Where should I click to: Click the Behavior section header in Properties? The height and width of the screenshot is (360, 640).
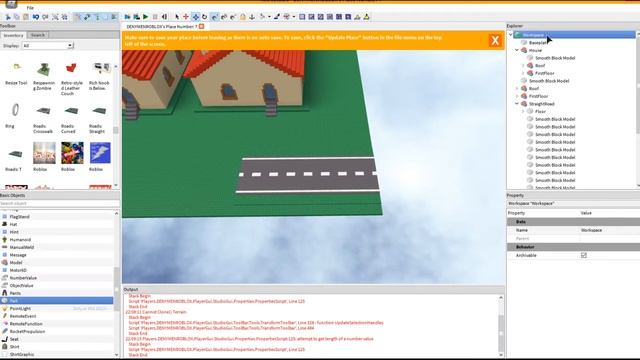click(573, 247)
